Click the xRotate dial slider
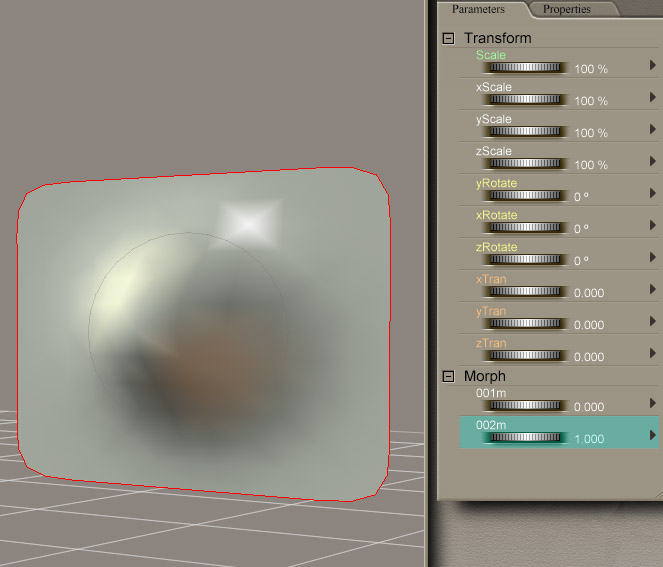 [525, 227]
